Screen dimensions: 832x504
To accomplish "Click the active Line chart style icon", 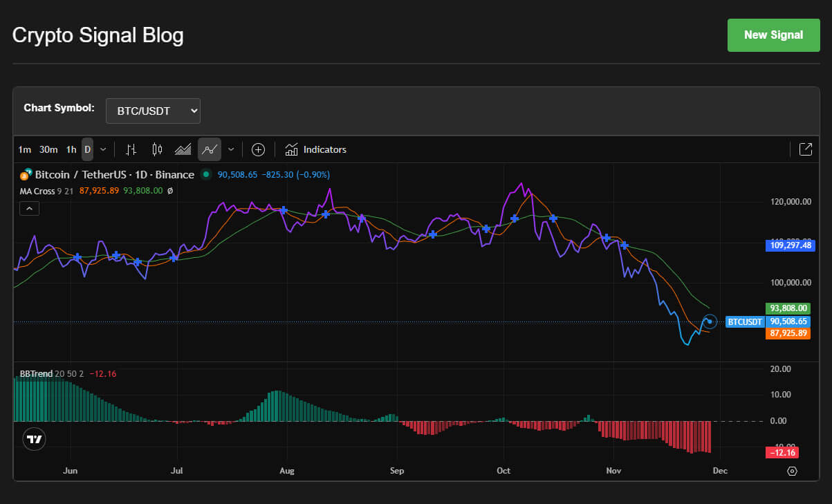I will coord(209,149).
